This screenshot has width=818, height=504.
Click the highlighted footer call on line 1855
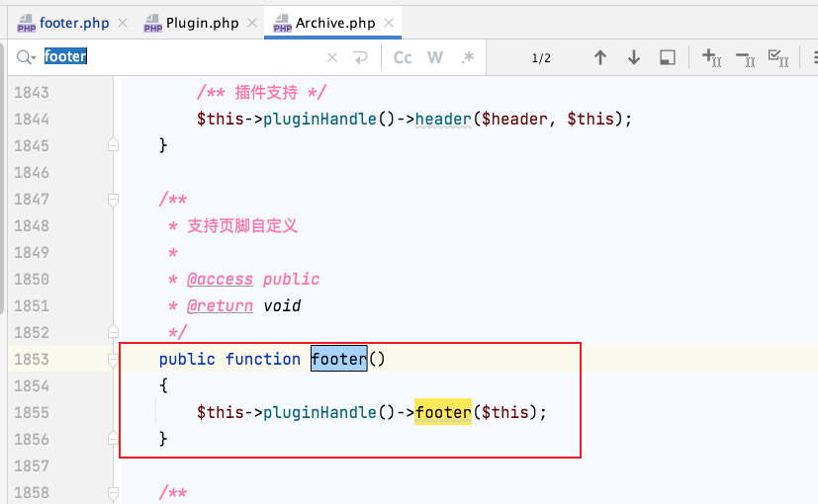point(442,411)
